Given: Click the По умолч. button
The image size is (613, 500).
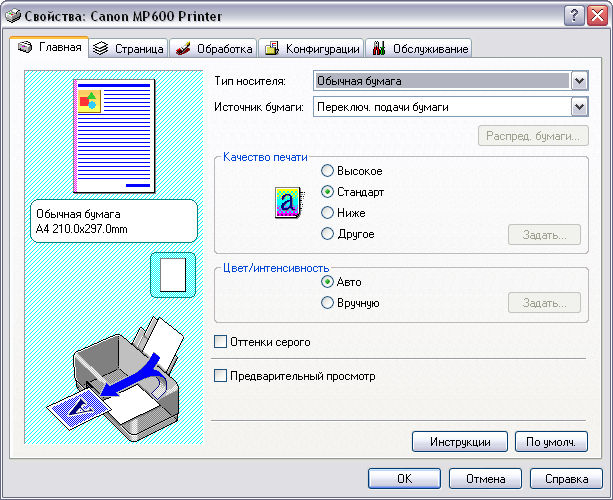Looking at the screenshot, I should click(x=551, y=441).
